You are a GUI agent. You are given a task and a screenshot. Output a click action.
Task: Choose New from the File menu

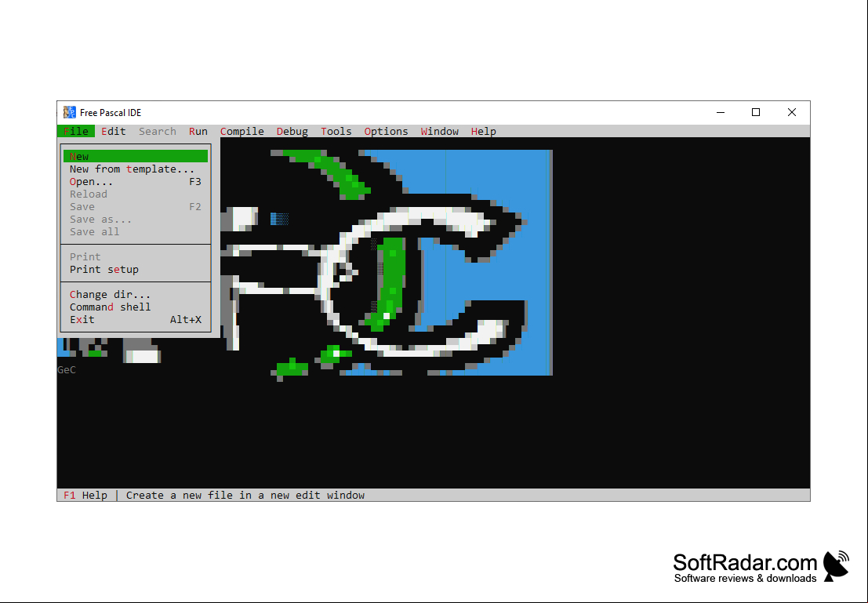coord(136,157)
